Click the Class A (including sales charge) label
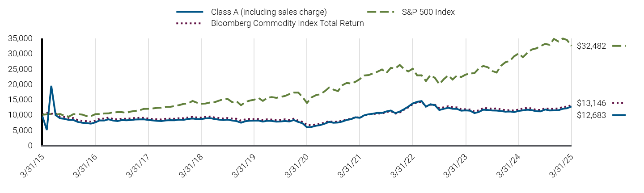The image size is (644, 193). 269,12
